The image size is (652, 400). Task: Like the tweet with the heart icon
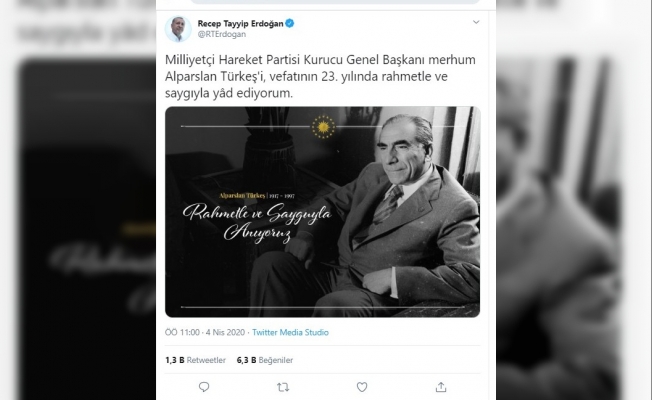[x=362, y=387]
